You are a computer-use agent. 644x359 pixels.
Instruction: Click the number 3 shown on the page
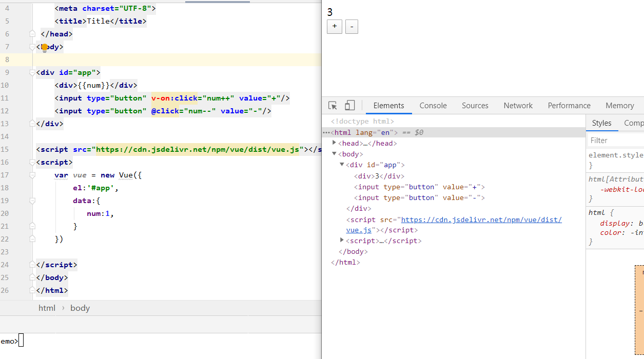click(330, 12)
